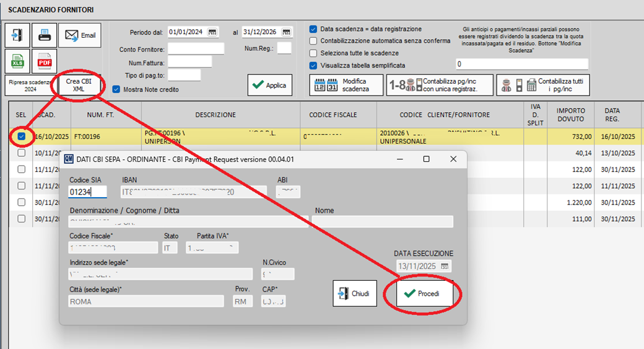The width and height of the screenshot is (644, 349).
Task: Click Chiudi to close the dialog
Action: [x=355, y=293]
